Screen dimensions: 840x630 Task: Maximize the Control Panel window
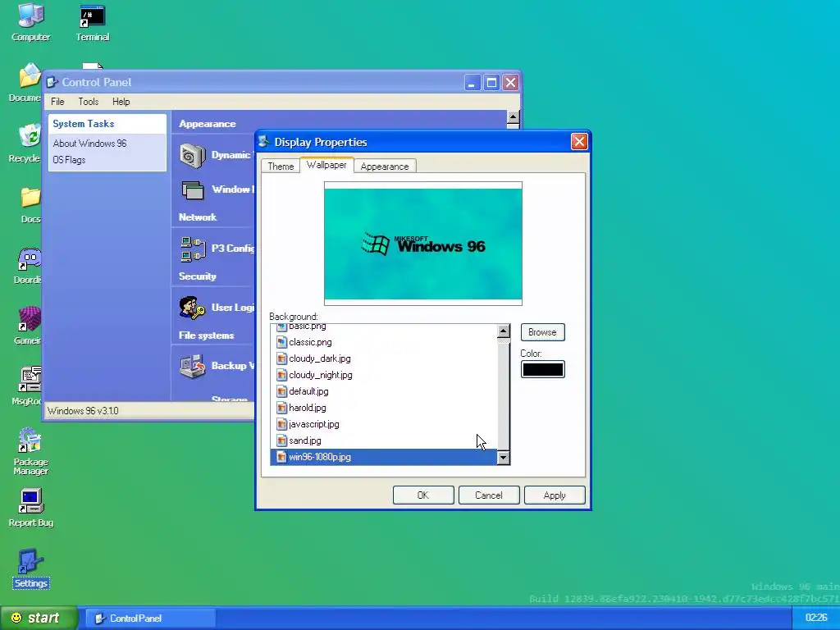[491, 83]
